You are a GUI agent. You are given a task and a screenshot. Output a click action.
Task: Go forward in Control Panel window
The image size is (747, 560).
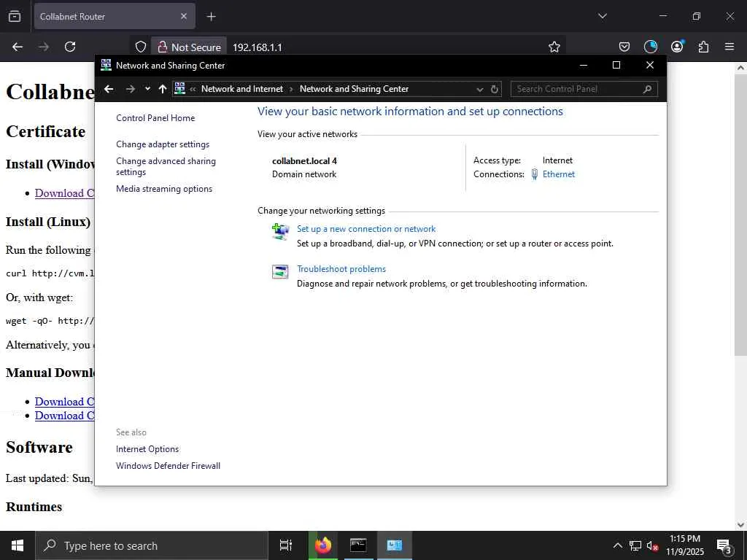[x=130, y=89]
